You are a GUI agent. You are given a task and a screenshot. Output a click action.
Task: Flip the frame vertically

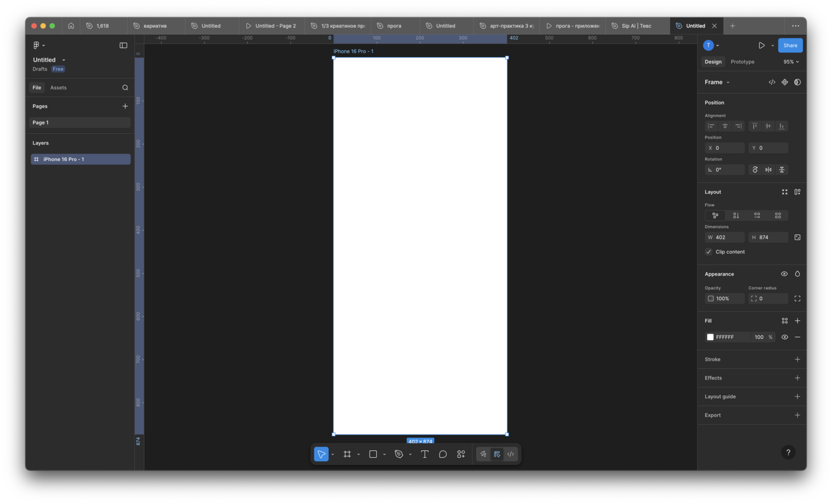click(782, 170)
